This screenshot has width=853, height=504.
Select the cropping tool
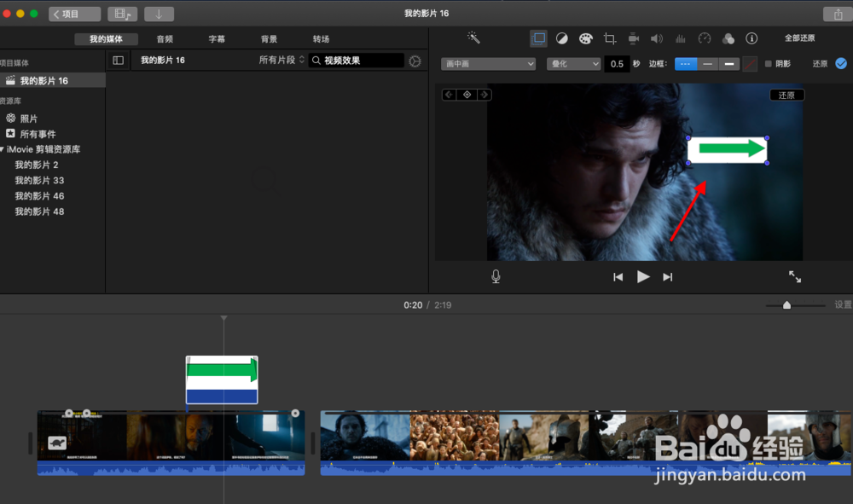point(609,38)
